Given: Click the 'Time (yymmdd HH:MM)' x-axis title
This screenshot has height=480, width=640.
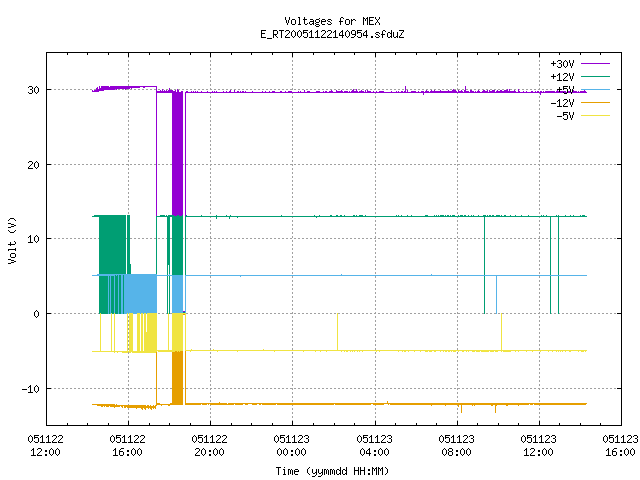Looking at the screenshot, I should click(x=332, y=471).
